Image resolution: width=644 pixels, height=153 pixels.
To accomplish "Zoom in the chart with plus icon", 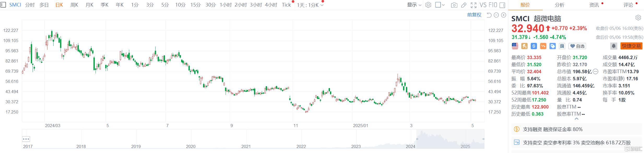I will pos(504,15).
